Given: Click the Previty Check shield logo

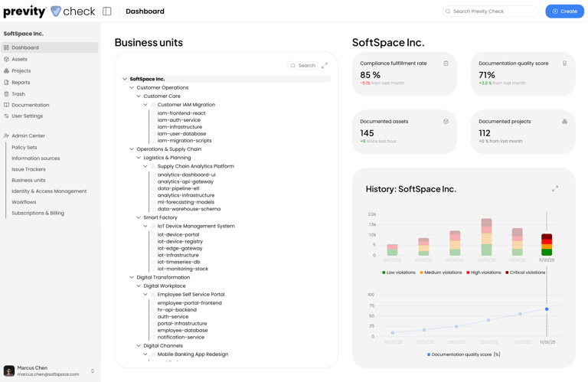Looking at the screenshot, I should point(55,11).
